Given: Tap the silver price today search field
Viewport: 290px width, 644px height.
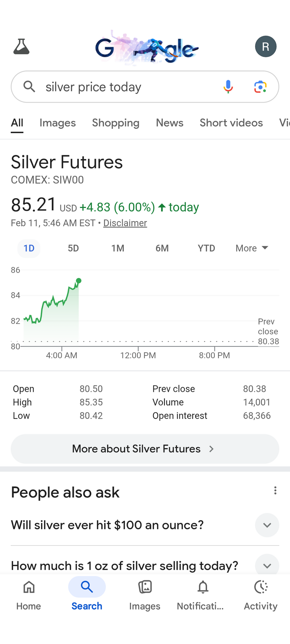Looking at the screenshot, I should click(x=128, y=87).
